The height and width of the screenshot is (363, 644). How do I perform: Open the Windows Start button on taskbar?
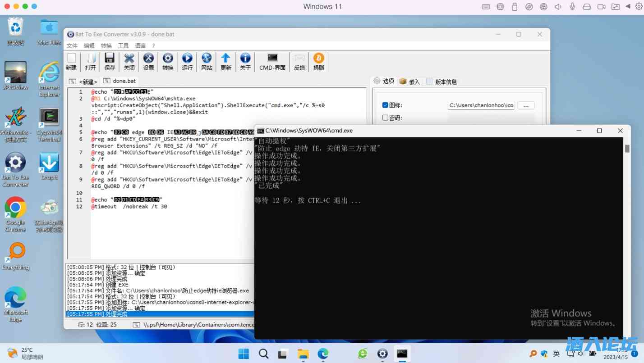pyautogui.click(x=244, y=354)
